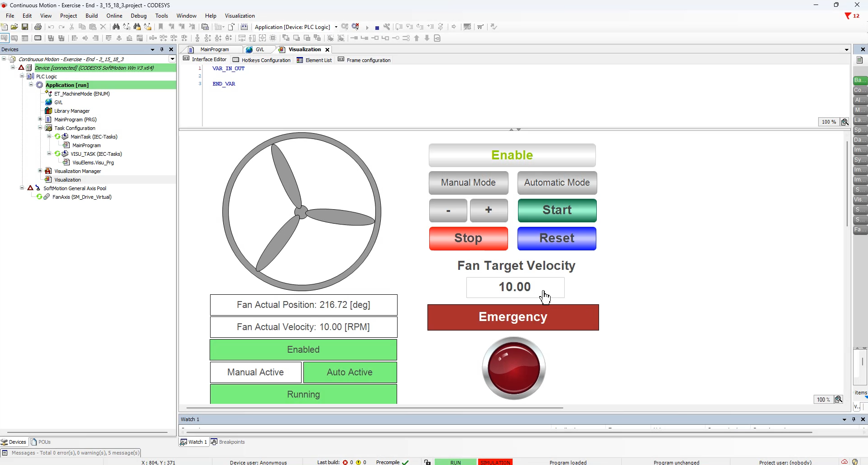Open Find with the binoculars icon
The width and height of the screenshot is (868, 465).
pyautogui.click(x=116, y=27)
